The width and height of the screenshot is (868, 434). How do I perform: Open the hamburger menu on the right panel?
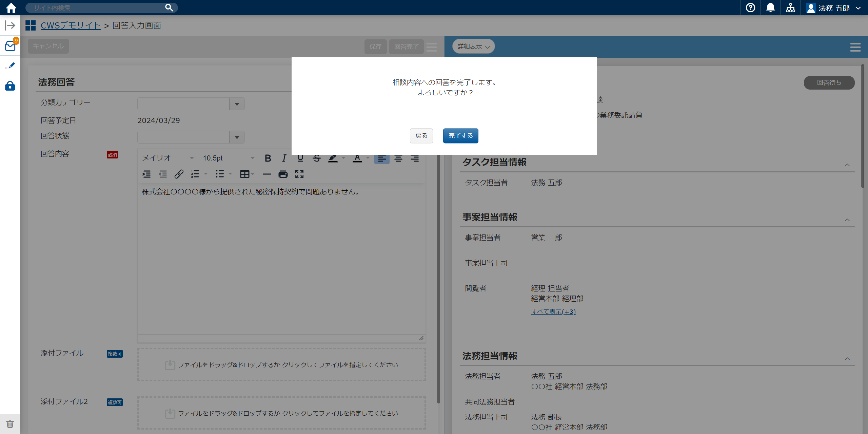(855, 47)
